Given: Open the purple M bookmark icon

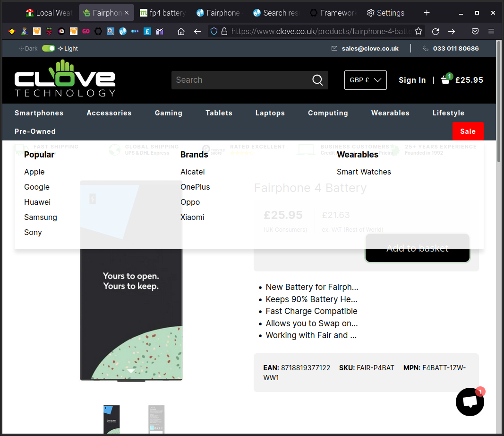Looking at the screenshot, I should tap(160, 31).
